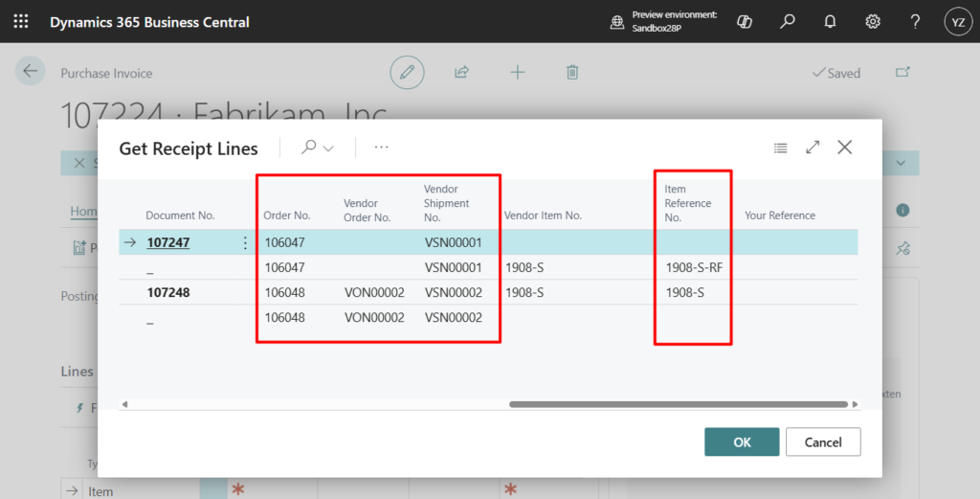Toggle list view icon in dialog
The height and width of the screenshot is (499, 980).
click(781, 147)
